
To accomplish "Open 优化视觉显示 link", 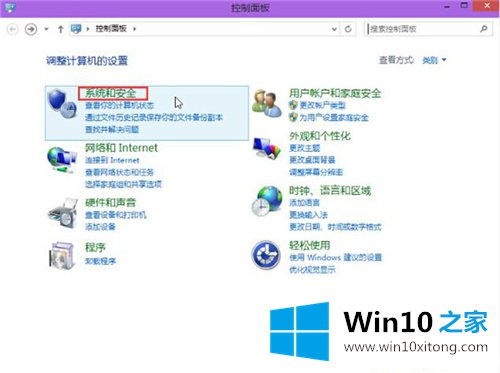I will 312,270.
